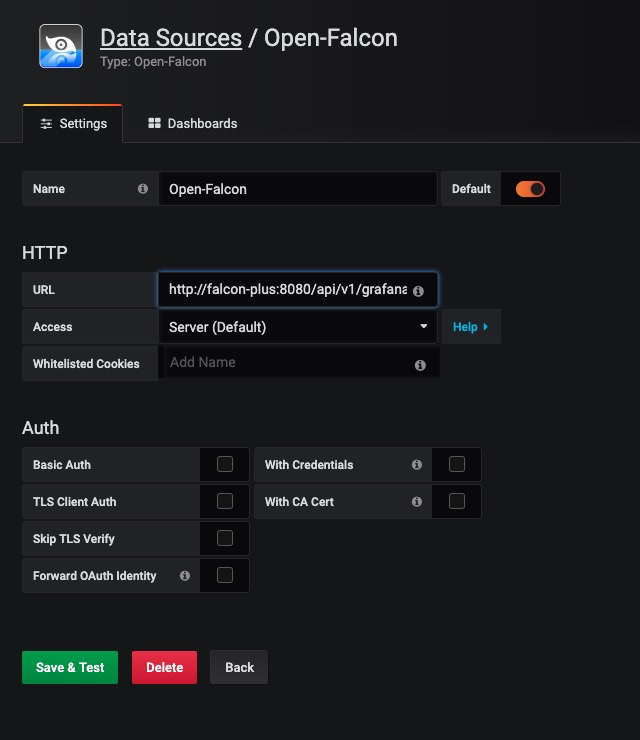Viewport: 640px width, 740px height.
Task: Click the HTTP section heading
Action: [x=45, y=253]
